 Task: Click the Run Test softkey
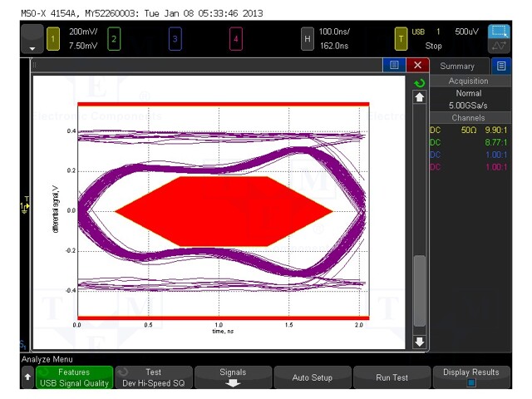pyautogui.click(x=392, y=377)
